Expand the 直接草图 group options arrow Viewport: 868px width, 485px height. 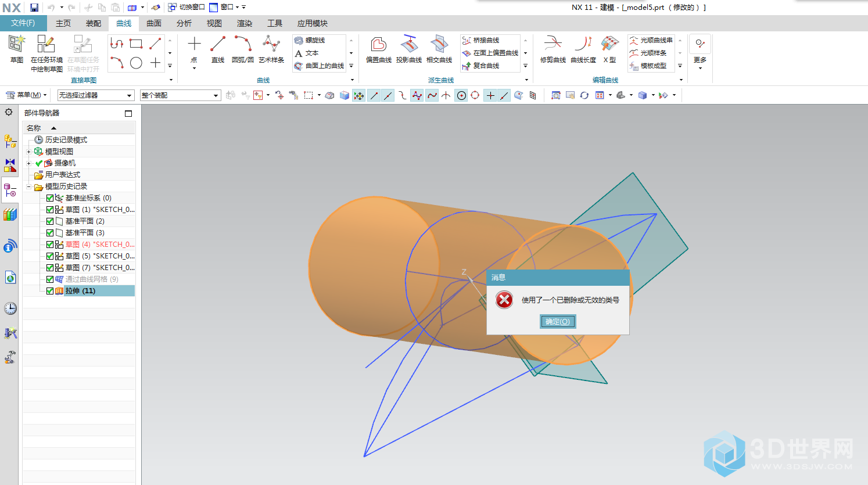pos(171,80)
